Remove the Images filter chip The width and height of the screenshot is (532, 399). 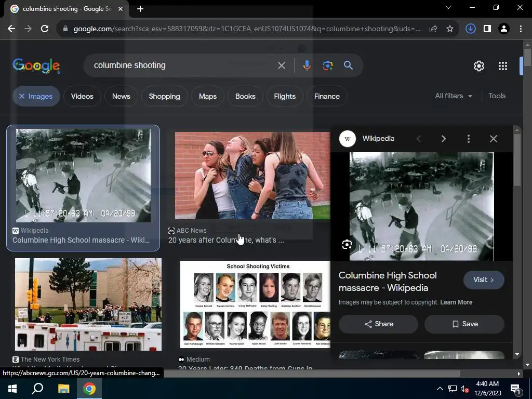[22, 96]
